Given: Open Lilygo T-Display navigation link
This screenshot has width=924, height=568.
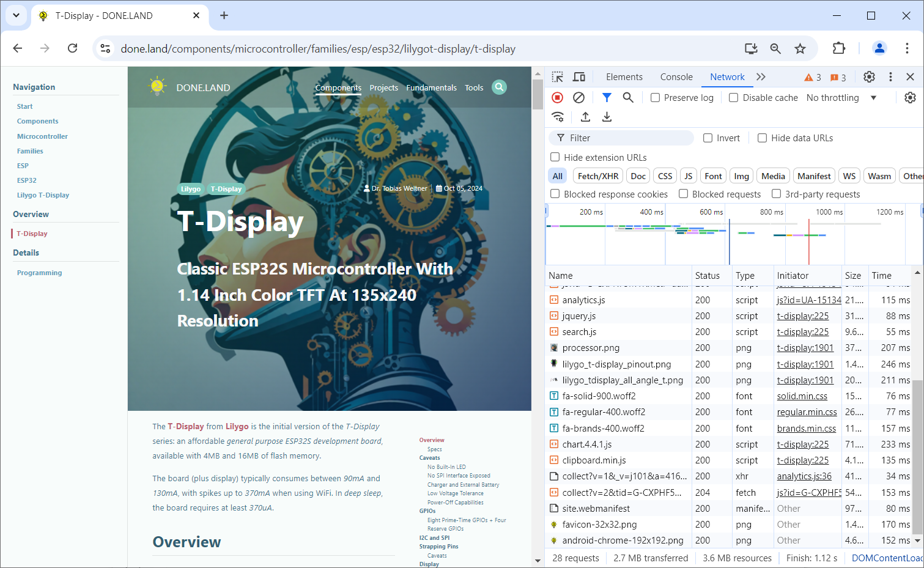Looking at the screenshot, I should point(43,195).
